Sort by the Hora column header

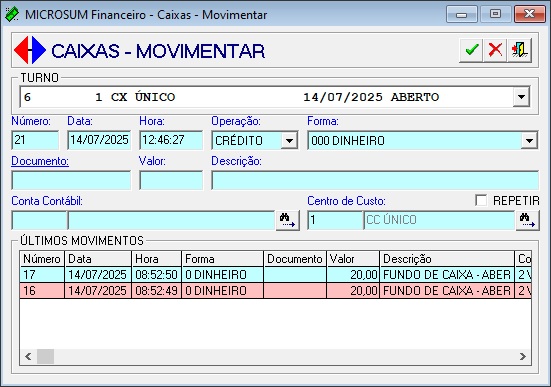(x=157, y=259)
